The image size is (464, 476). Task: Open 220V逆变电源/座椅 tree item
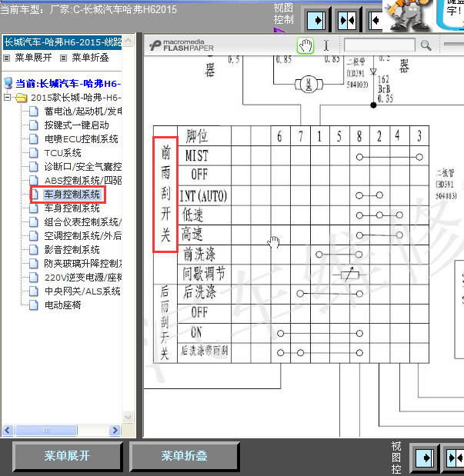coord(82,278)
